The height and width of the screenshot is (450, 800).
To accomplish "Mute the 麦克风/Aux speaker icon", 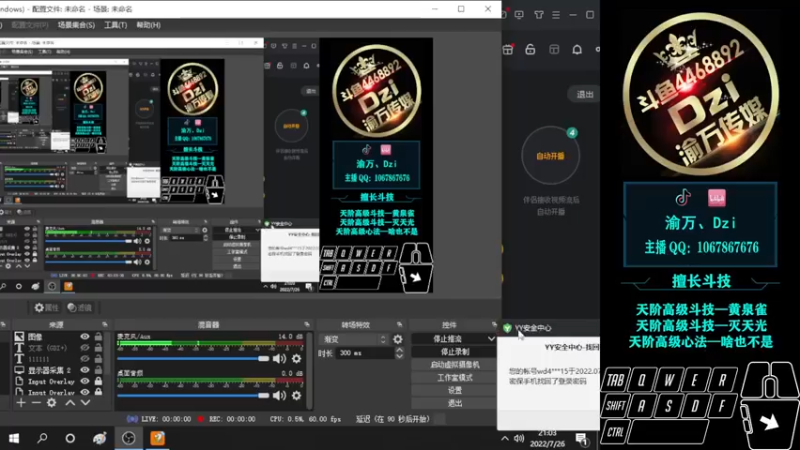I will tap(279, 359).
